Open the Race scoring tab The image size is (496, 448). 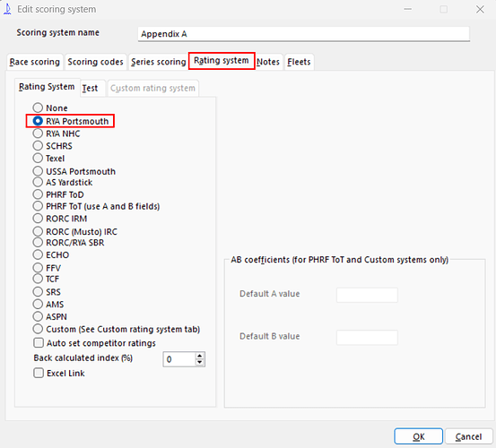pyautogui.click(x=35, y=62)
